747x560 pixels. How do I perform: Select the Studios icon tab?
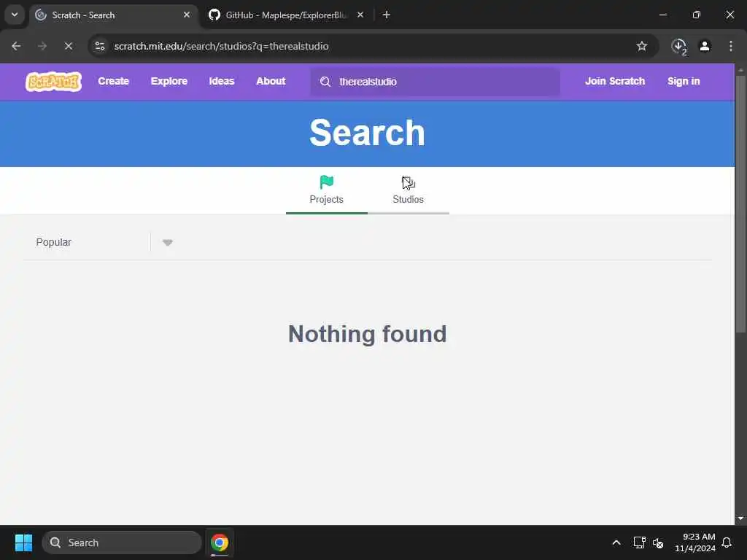click(x=409, y=190)
